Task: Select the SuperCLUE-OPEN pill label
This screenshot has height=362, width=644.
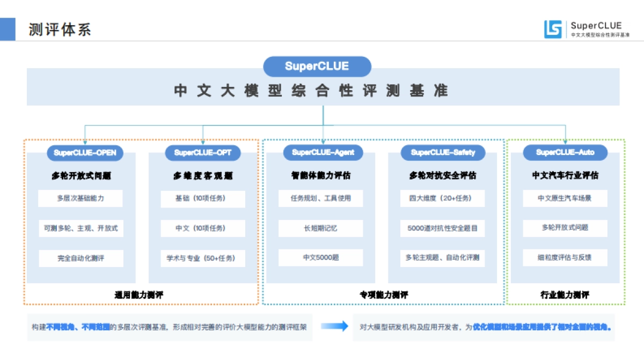Action: [85, 153]
